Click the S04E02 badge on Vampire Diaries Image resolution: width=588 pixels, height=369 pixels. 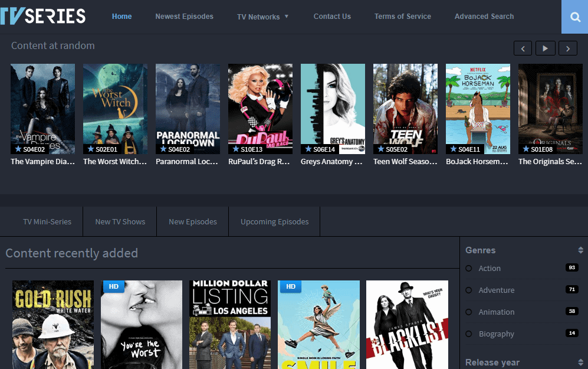pos(29,149)
